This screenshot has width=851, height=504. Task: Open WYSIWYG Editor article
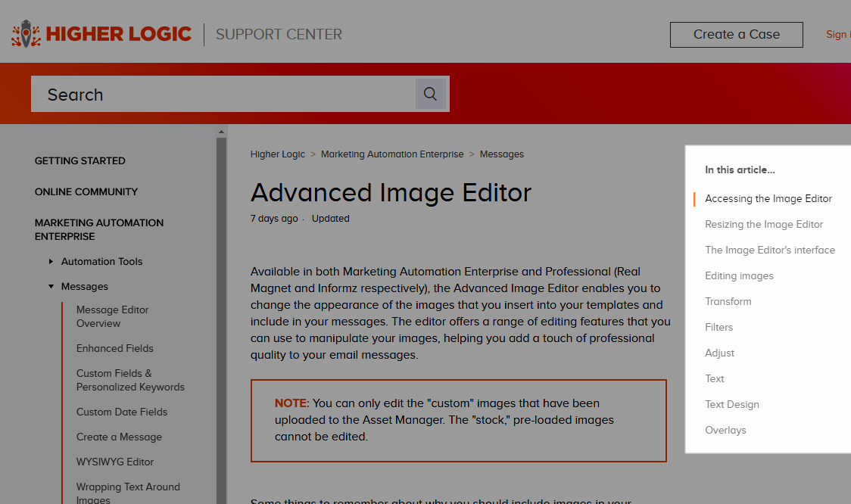click(x=114, y=462)
